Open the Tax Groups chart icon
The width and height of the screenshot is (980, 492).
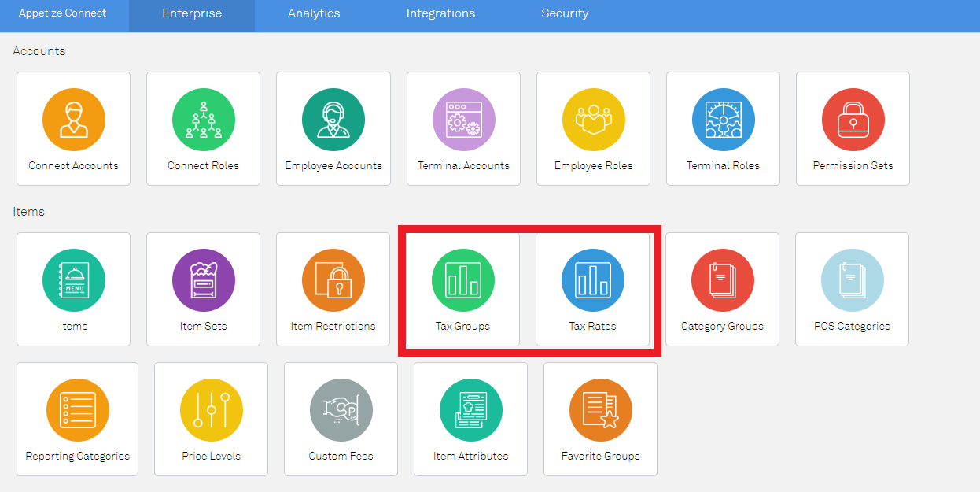tap(463, 280)
